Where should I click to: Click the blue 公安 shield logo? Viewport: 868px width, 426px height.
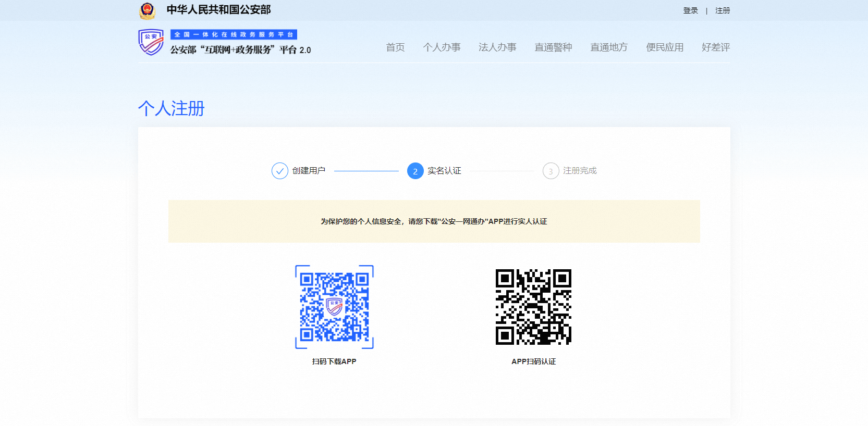coord(151,42)
